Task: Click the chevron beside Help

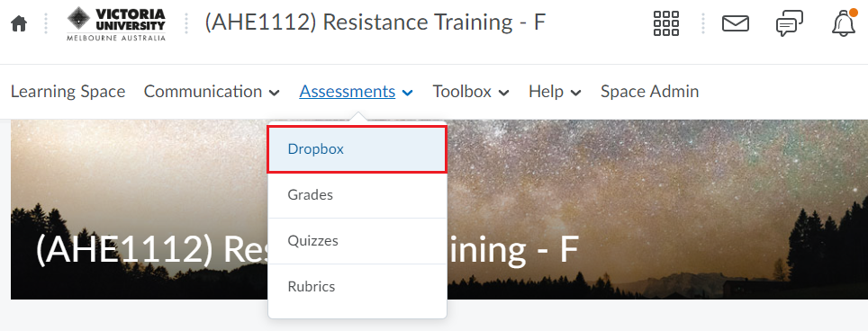Action: pos(575,93)
